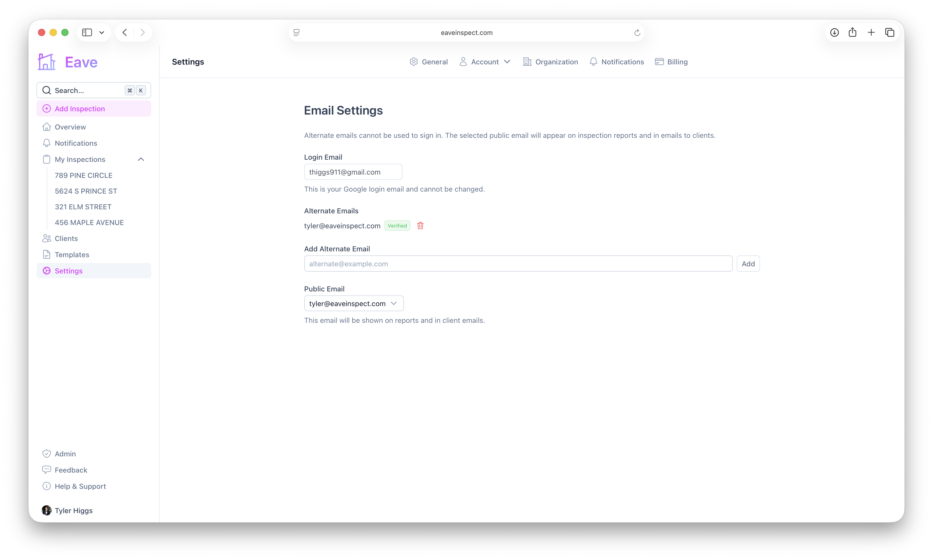Open the Admin page

94,454
